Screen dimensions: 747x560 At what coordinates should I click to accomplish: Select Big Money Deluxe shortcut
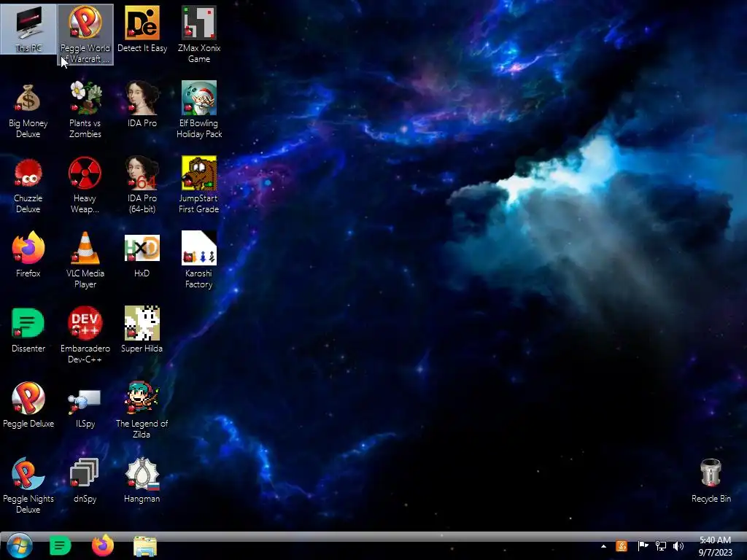(28, 110)
